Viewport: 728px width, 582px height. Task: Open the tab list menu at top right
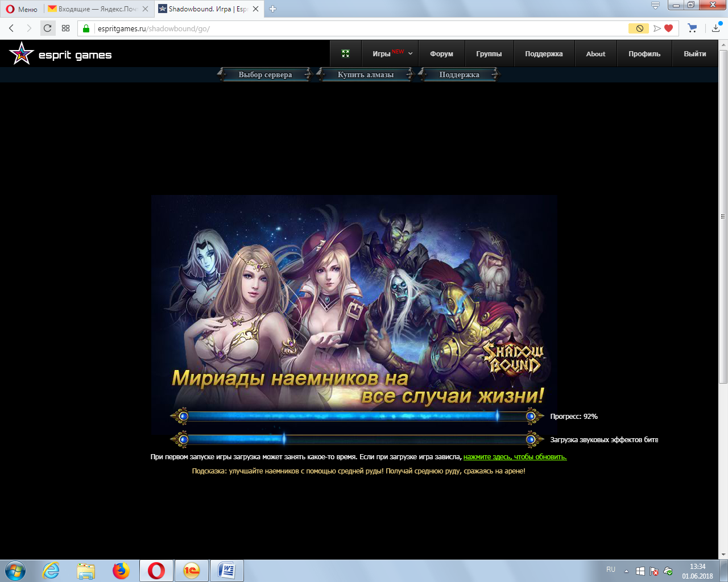click(x=655, y=6)
